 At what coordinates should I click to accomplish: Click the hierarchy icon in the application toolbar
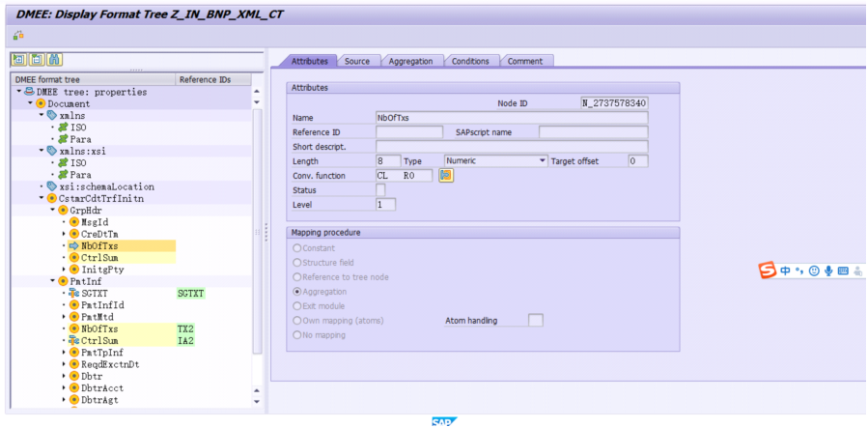coord(18,36)
